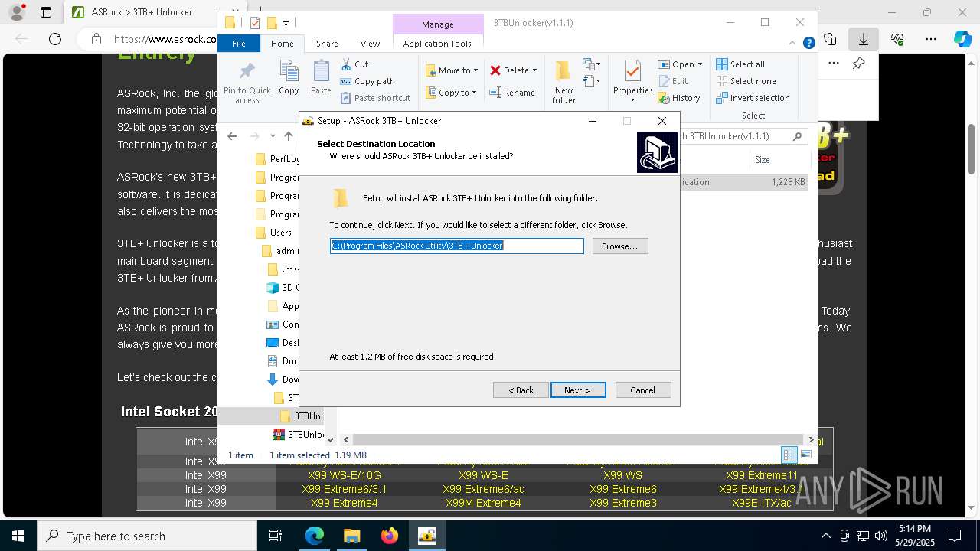This screenshot has width=980, height=551.
Task: Click the taskbar search box
Action: click(x=147, y=536)
